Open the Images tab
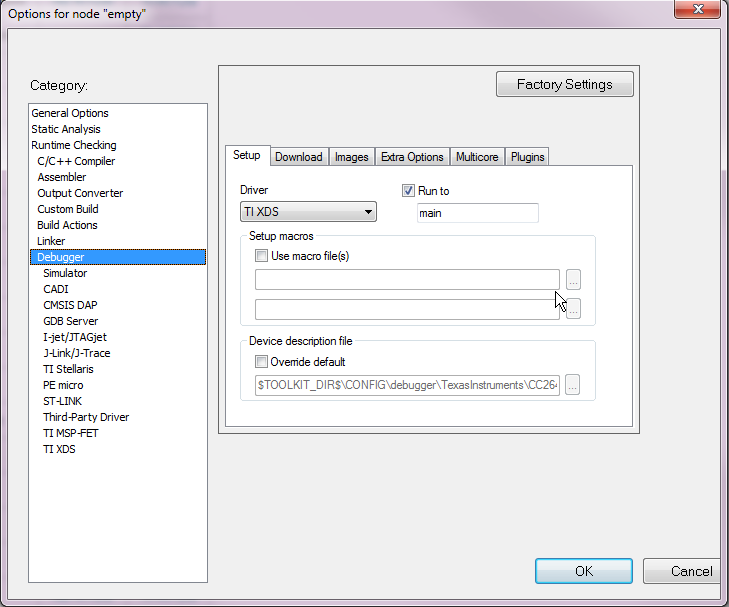 [x=351, y=157]
